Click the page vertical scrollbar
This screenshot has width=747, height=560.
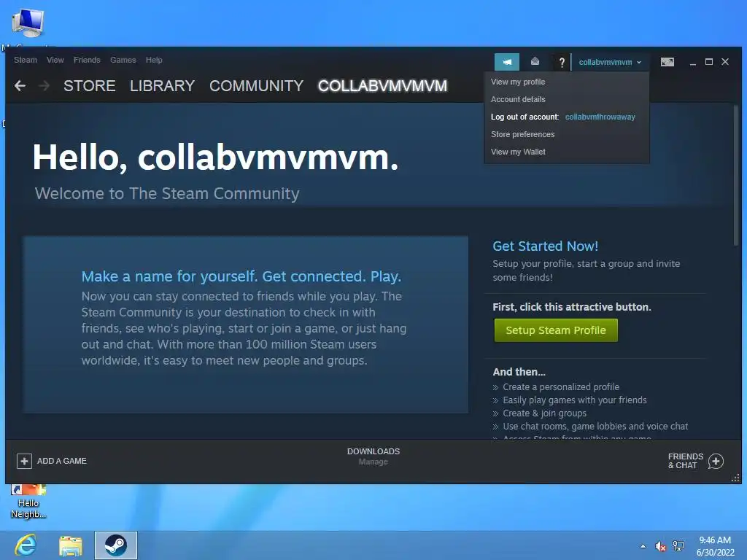tap(736, 176)
